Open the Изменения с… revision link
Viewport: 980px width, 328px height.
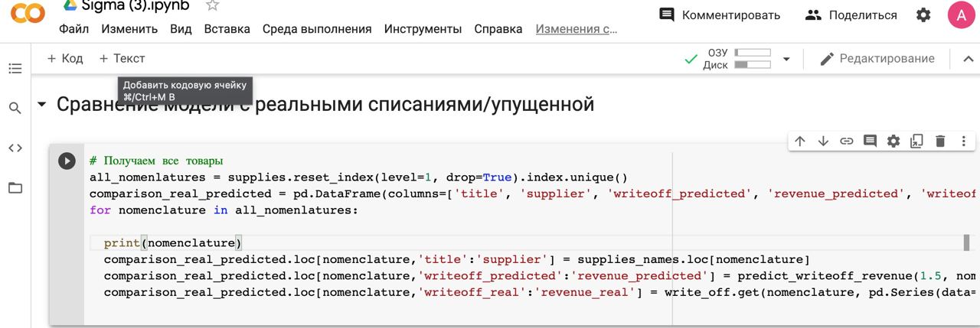[577, 29]
